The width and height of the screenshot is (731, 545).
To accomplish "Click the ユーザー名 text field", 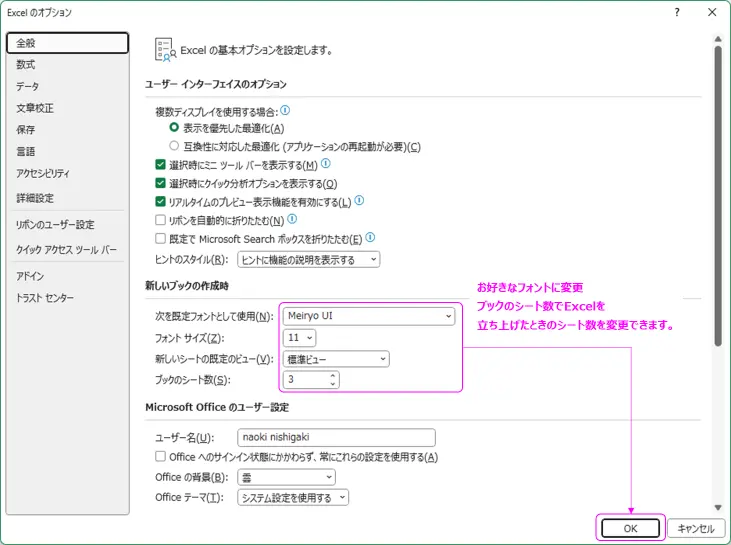I will click(336, 437).
